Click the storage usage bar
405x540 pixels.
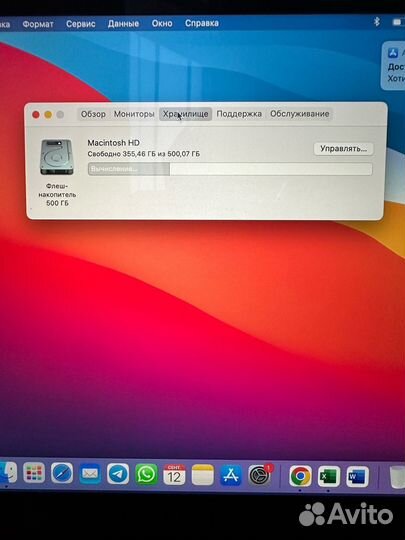(230, 169)
